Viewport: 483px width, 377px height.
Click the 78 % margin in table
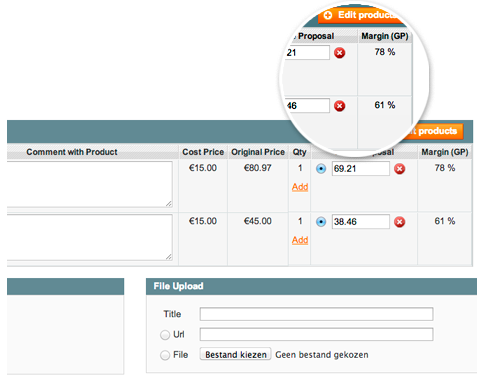coord(445,168)
